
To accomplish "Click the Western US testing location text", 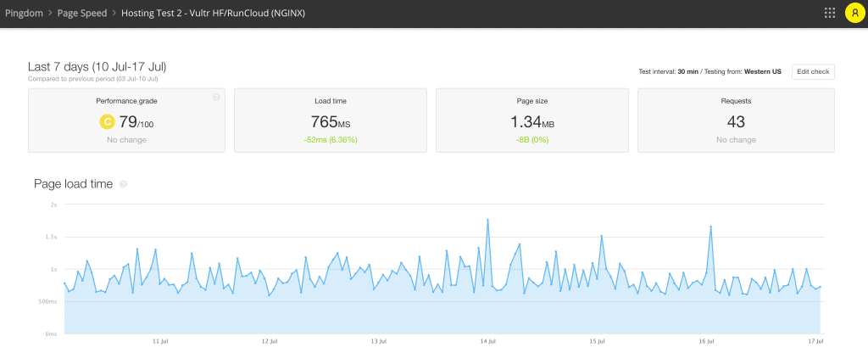I will click(763, 72).
